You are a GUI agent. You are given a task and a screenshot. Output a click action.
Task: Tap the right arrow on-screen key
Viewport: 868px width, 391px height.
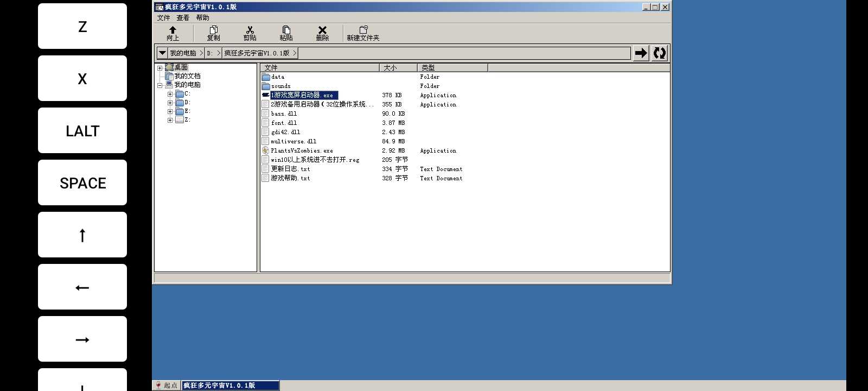pyautogui.click(x=82, y=339)
